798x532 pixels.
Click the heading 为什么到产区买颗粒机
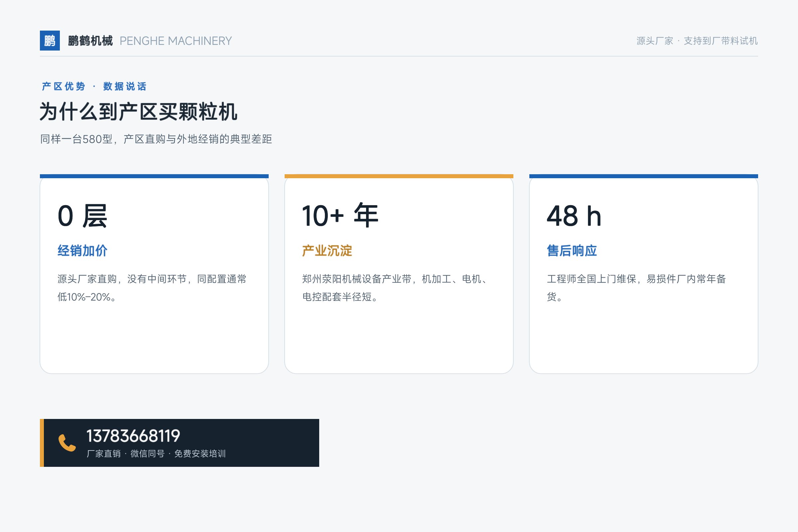click(x=139, y=112)
